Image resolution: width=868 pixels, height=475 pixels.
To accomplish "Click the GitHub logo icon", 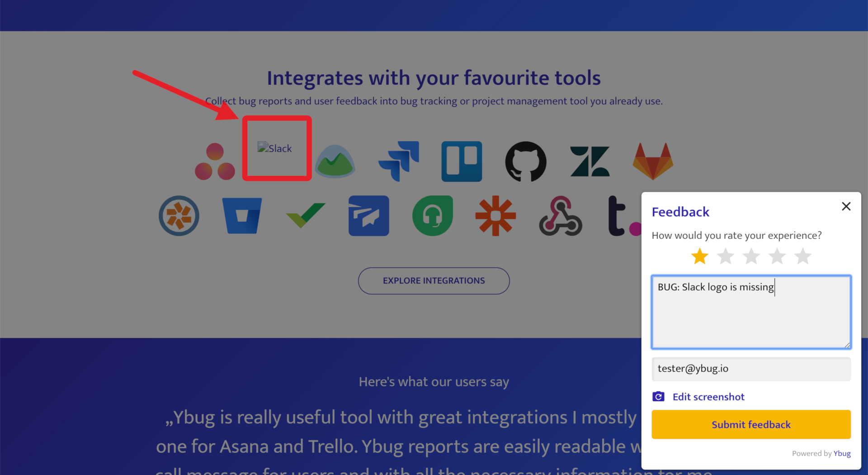I will 526,161.
